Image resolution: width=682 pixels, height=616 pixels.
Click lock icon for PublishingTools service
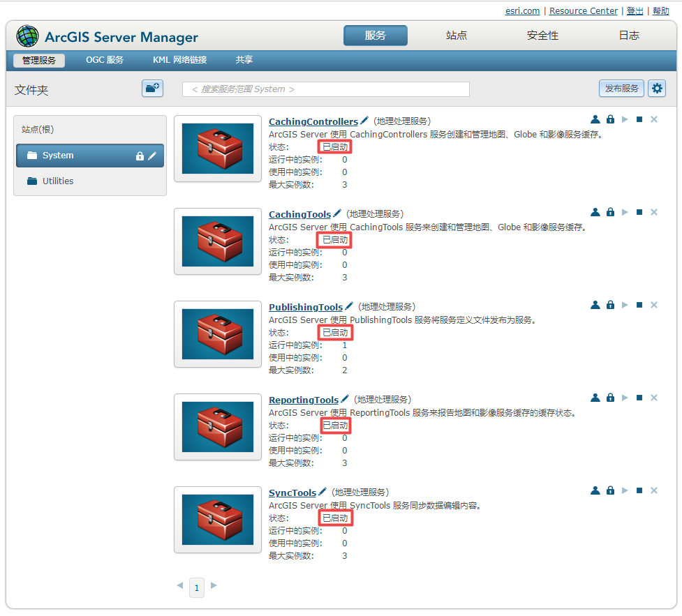coord(610,305)
